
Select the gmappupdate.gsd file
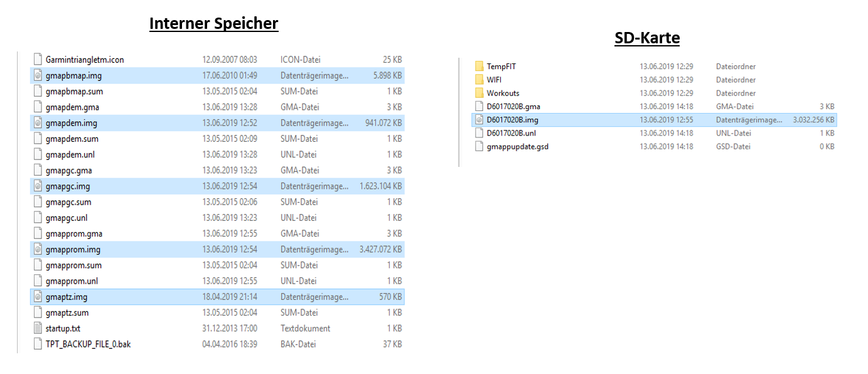[x=518, y=147]
